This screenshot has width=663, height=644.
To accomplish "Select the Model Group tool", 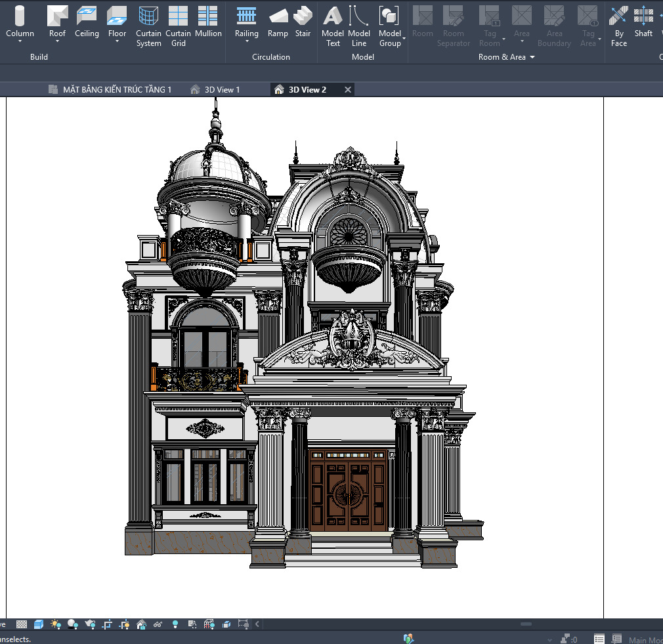I will pyautogui.click(x=389, y=26).
